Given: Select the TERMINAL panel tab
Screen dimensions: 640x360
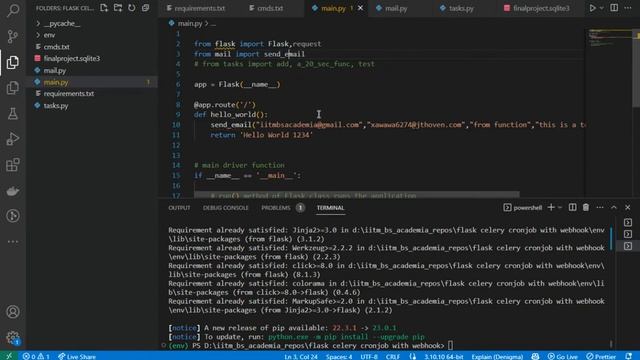Looking at the screenshot, I should [330, 208].
